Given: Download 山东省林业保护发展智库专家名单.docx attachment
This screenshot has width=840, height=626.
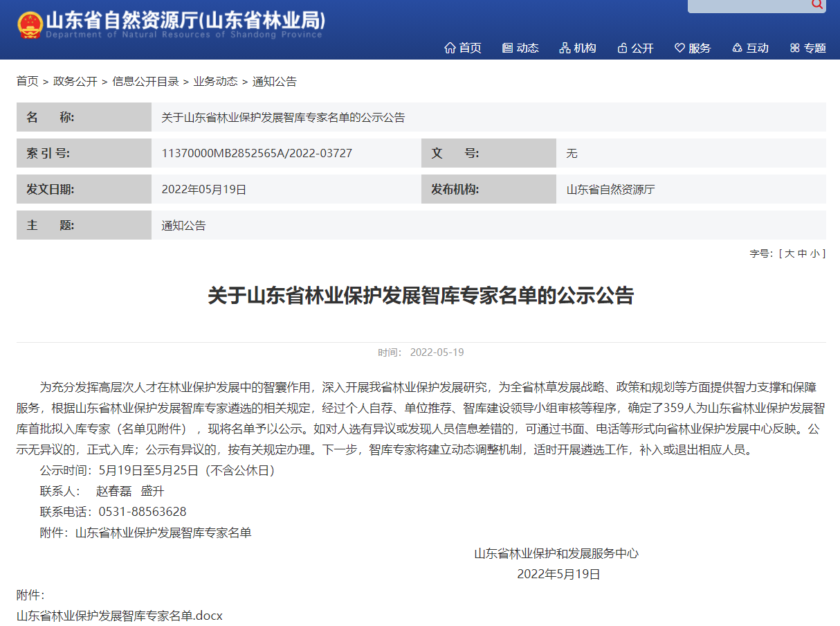Looking at the screenshot, I should [120, 616].
